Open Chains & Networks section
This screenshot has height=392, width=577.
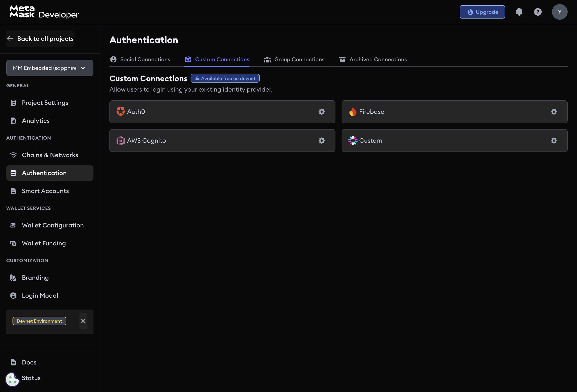tap(50, 155)
